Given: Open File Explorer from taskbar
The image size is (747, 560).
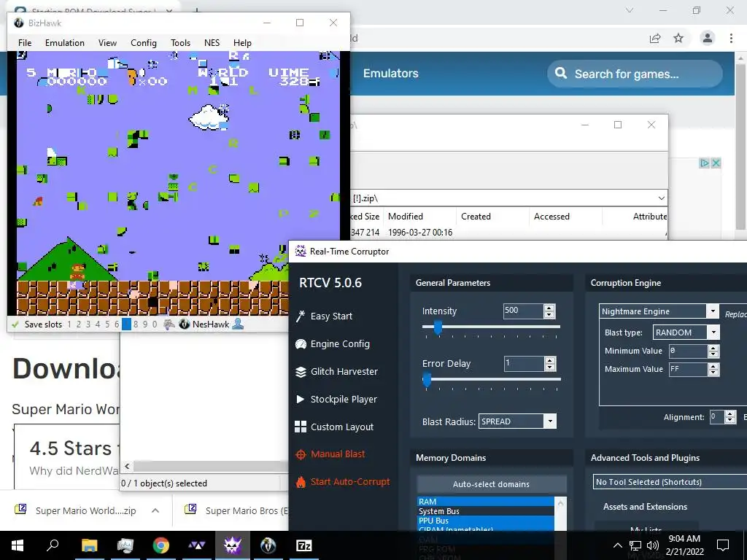Looking at the screenshot, I should pos(89,545).
